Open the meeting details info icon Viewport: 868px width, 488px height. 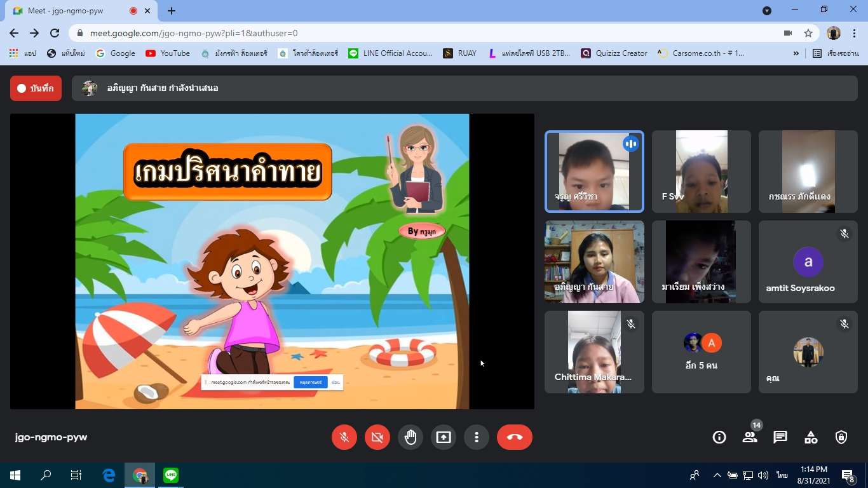coord(719,437)
